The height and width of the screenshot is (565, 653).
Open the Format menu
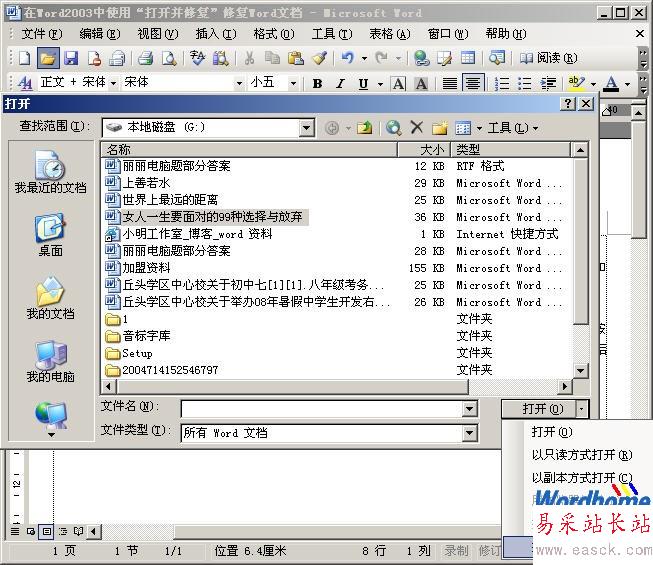click(274, 34)
